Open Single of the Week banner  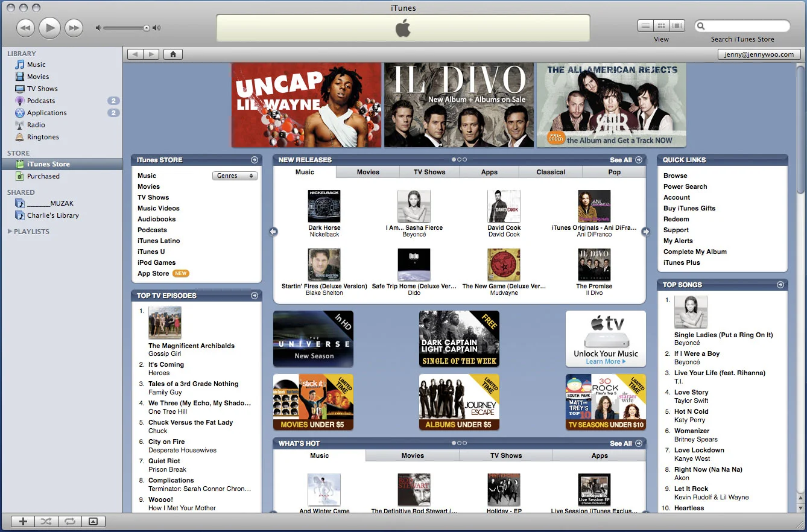[459, 339]
